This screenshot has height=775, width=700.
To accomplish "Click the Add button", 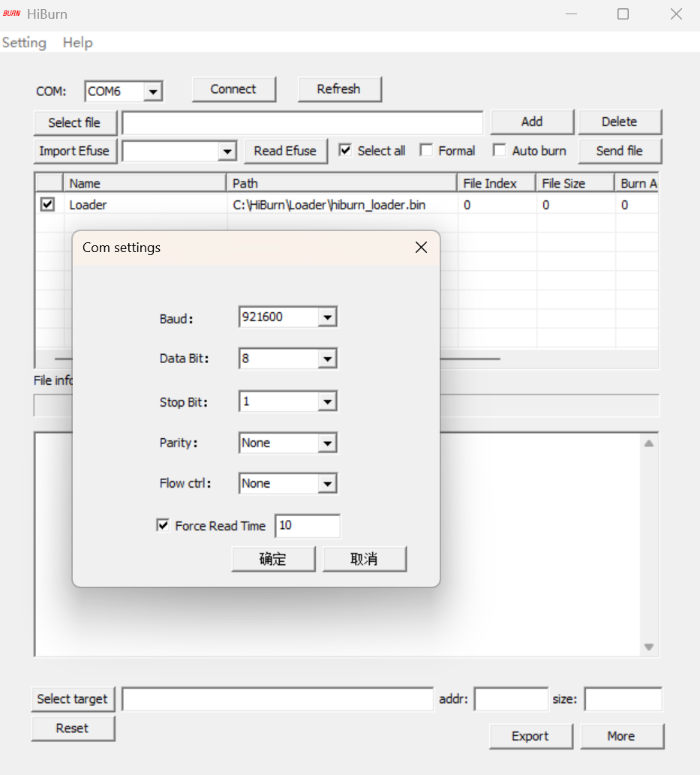I will [x=532, y=122].
